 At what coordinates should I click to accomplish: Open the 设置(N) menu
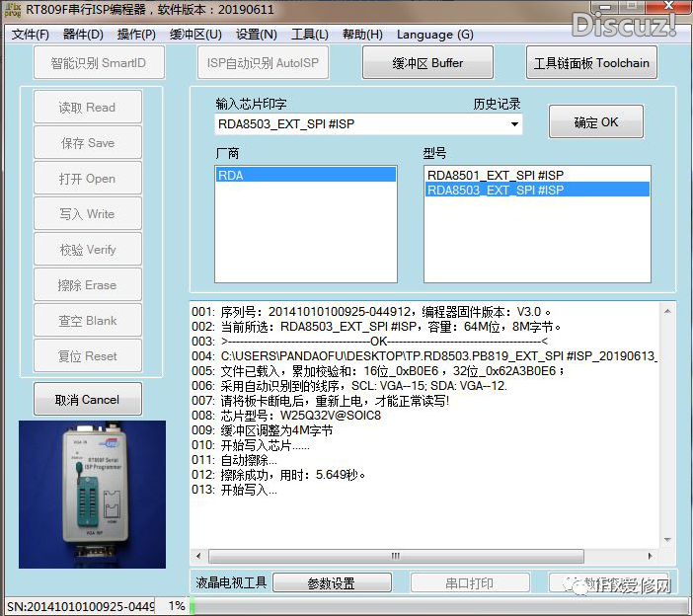pos(257,35)
